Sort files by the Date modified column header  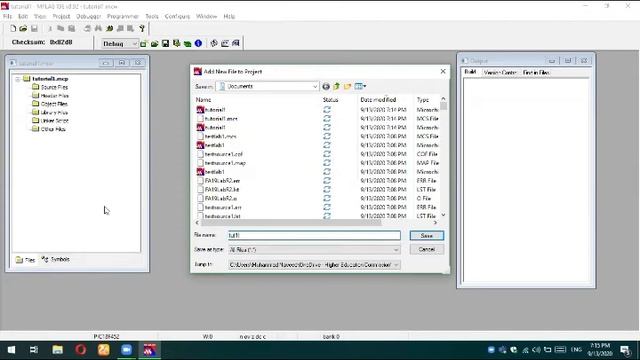tap(378, 100)
